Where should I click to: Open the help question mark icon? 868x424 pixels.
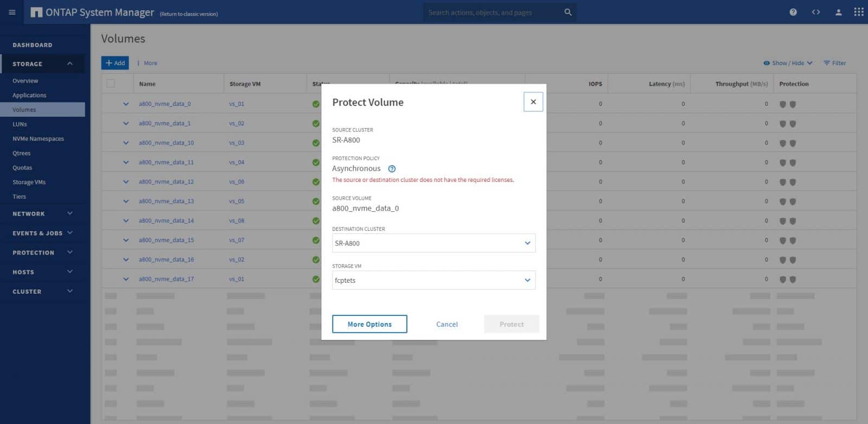click(793, 12)
